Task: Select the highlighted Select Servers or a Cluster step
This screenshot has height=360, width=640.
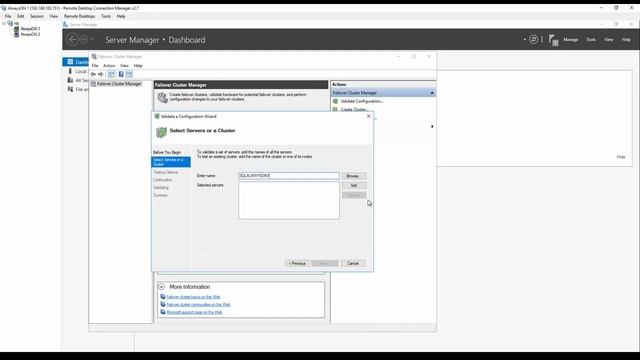Action: click(171, 162)
